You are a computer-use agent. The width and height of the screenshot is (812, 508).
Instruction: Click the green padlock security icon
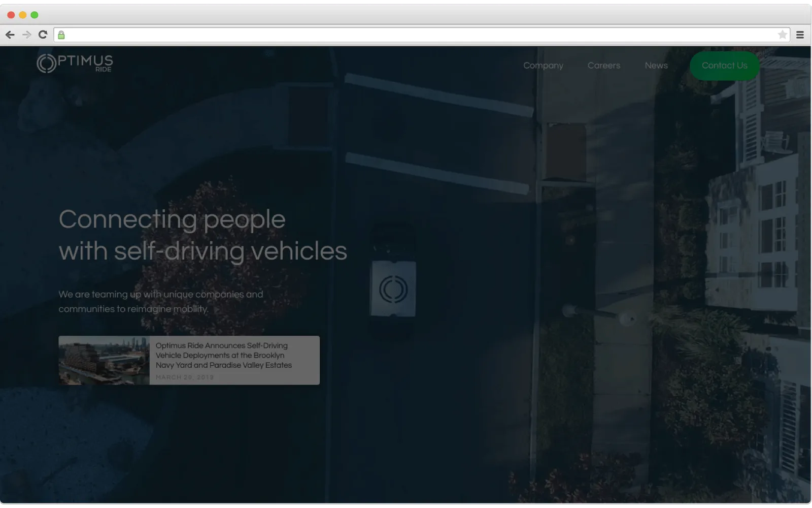(61, 35)
